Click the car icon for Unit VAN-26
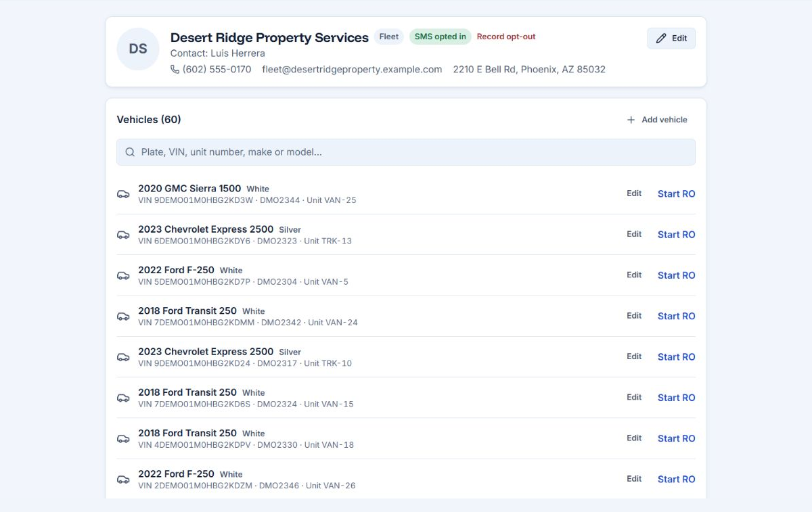812x512 pixels. 123,479
